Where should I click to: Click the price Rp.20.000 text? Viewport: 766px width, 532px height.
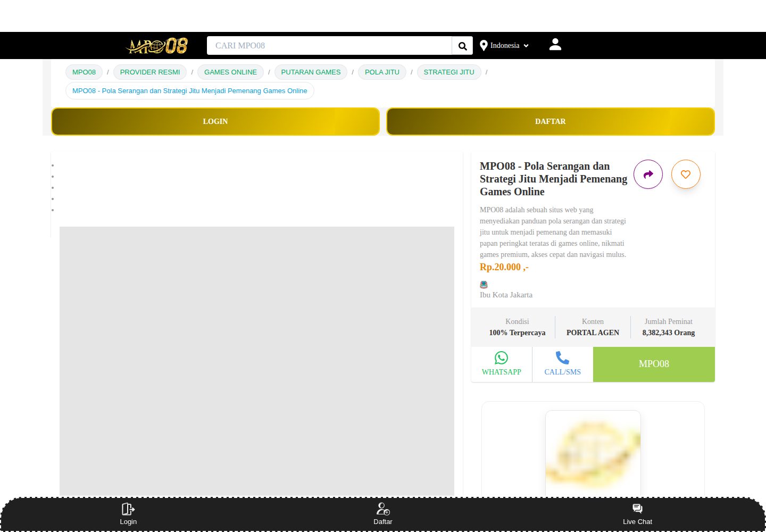504,267
